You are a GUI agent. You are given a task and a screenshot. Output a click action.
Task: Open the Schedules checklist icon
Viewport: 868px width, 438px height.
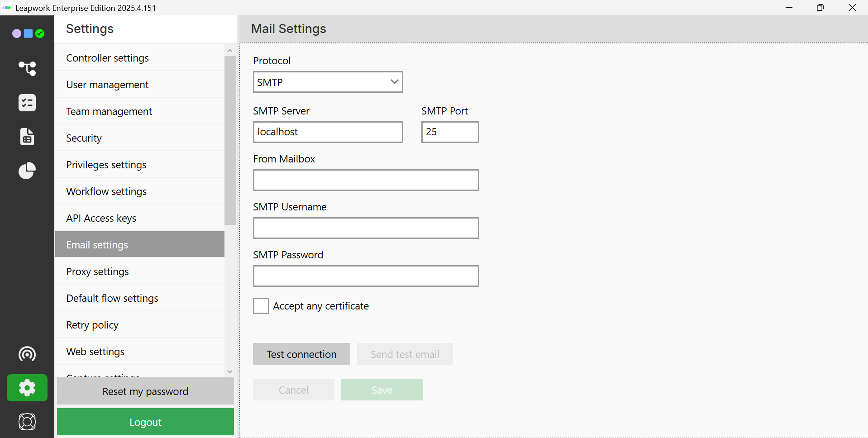tap(27, 103)
